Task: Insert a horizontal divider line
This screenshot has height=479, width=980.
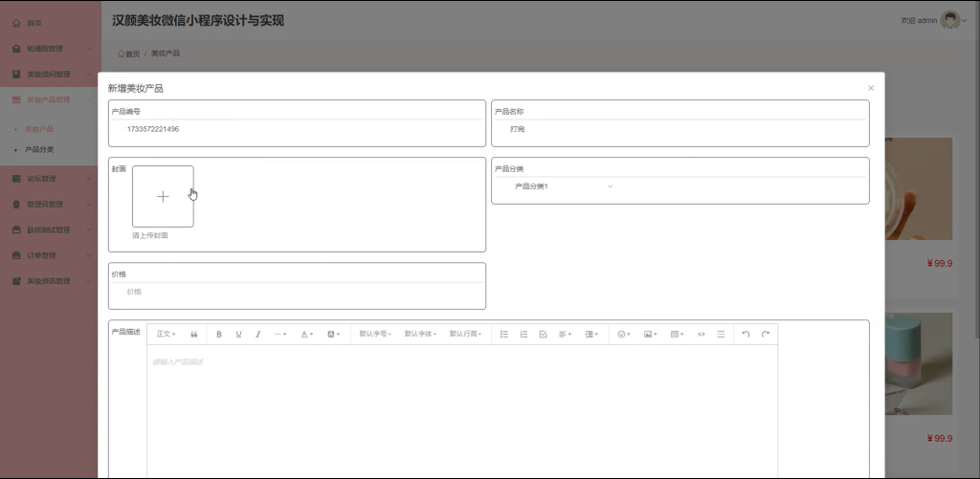Action: [x=721, y=334]
